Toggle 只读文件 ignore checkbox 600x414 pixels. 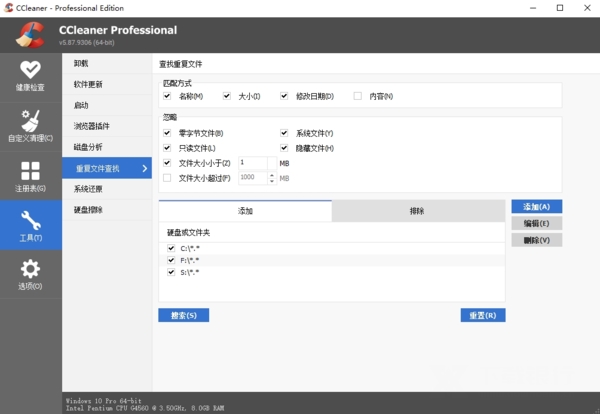click(167, 148)
